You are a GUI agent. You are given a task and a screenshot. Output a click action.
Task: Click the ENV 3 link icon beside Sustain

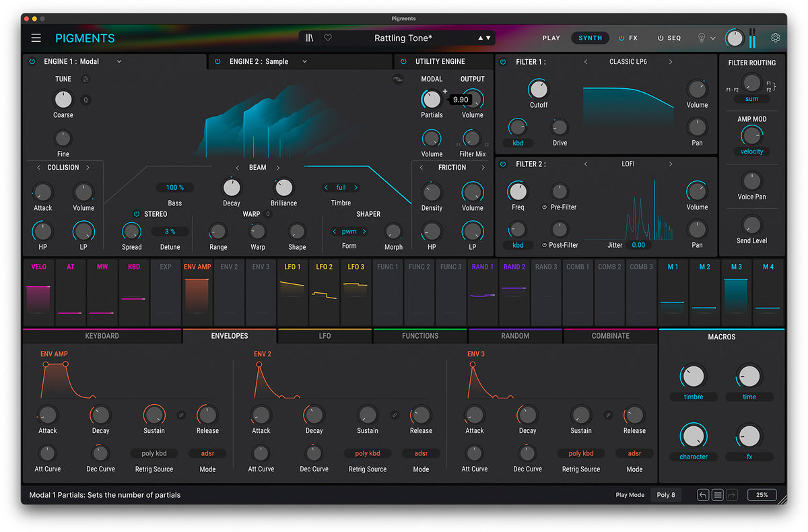coord(608,415)
